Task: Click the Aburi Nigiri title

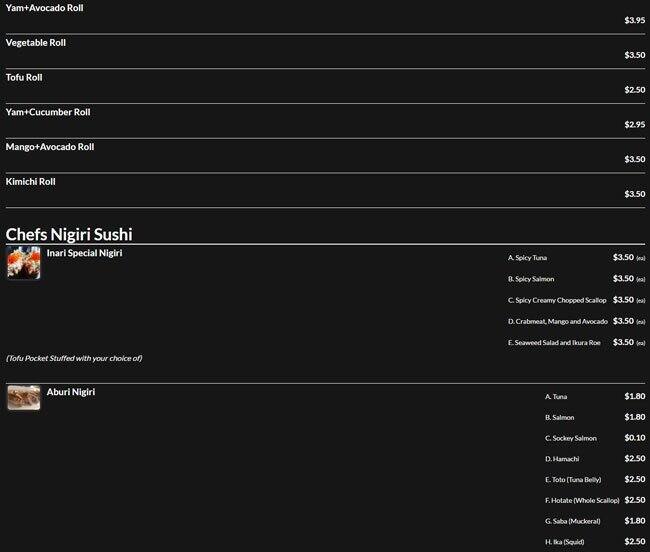Action: 71,392
